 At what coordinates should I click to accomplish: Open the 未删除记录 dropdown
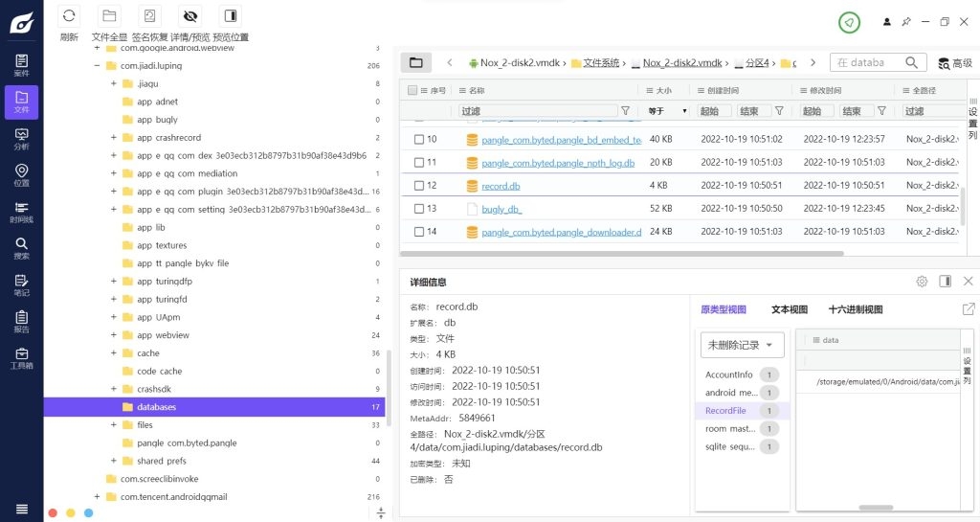743,344
